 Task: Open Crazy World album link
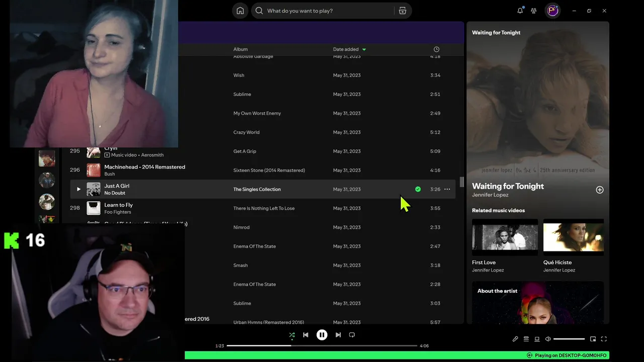click(x=247, y=132)
